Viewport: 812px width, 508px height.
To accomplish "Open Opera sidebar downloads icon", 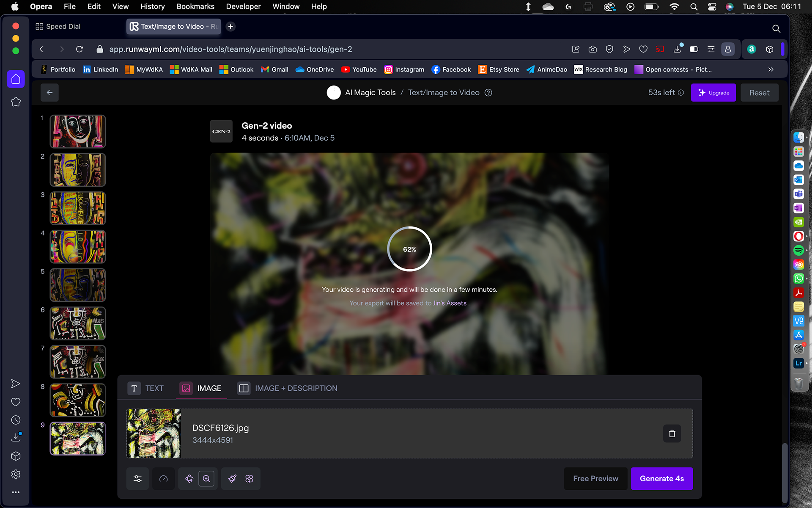I will point(16,437).
